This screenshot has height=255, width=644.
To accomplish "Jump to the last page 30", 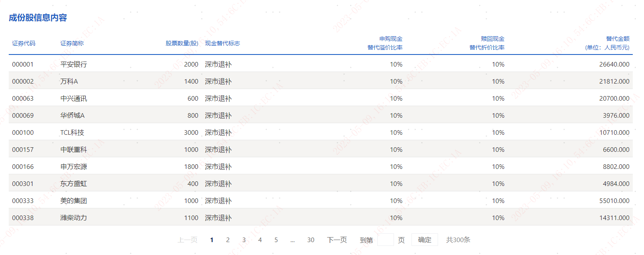I will (x=310, y=240).
